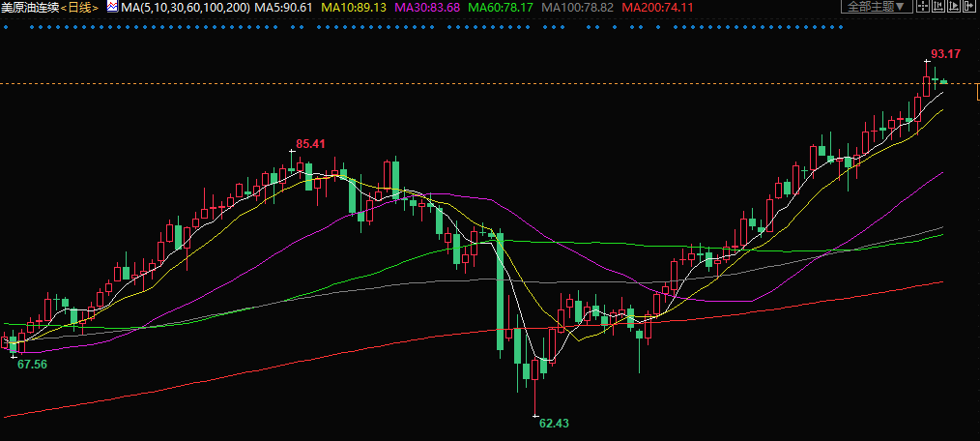Screen dimensions: 980x441
Task: Click the MA indicator chart icon
Action: click(x=111, y=7)
